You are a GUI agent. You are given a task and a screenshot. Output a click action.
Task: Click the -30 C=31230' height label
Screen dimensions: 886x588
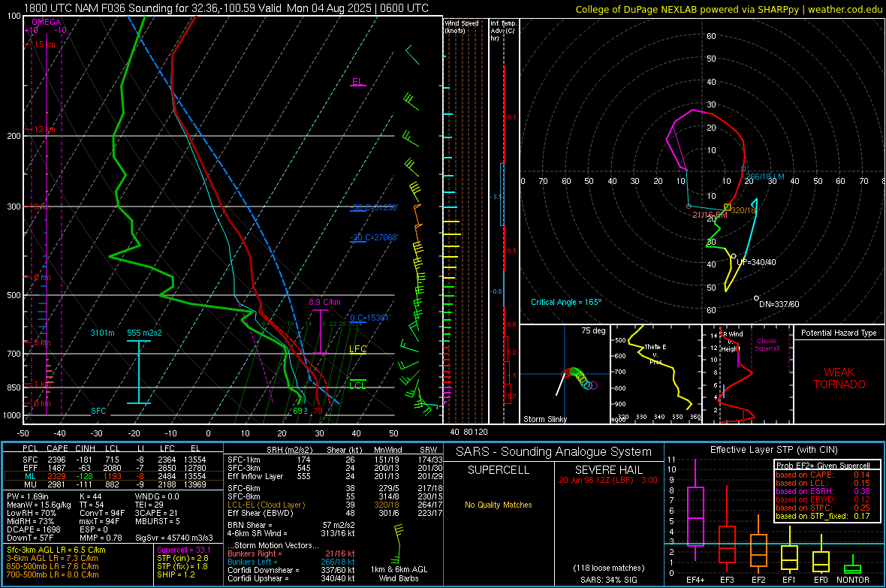click(374, 207)
